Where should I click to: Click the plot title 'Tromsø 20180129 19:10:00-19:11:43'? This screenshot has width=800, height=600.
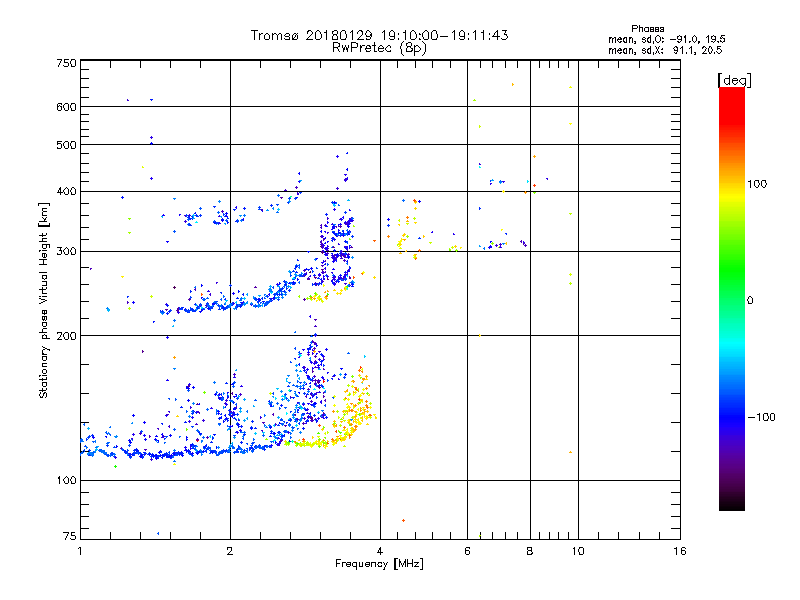pos(379,35)
